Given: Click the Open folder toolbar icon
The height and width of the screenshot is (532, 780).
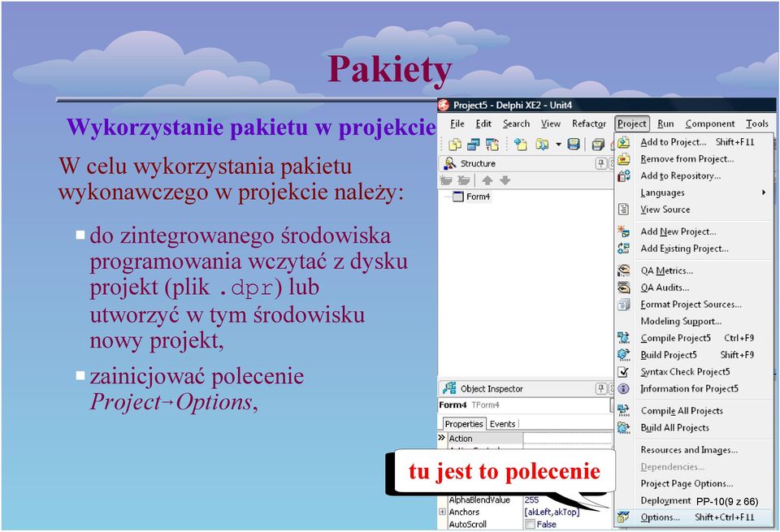Looking at the screenshot, I should click(542, 145).
